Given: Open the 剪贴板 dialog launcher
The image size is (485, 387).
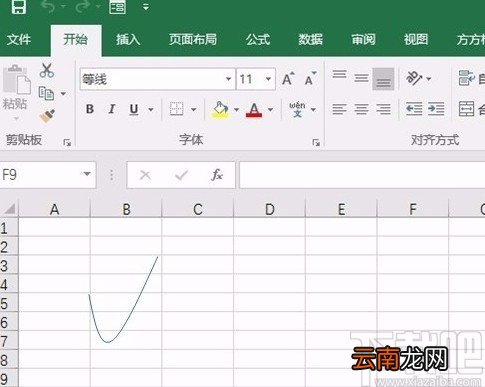Looking at the screenshot, I should pos(67,143).
